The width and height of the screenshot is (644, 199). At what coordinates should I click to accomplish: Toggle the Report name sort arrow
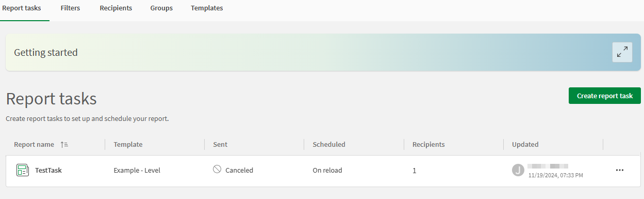64,145
